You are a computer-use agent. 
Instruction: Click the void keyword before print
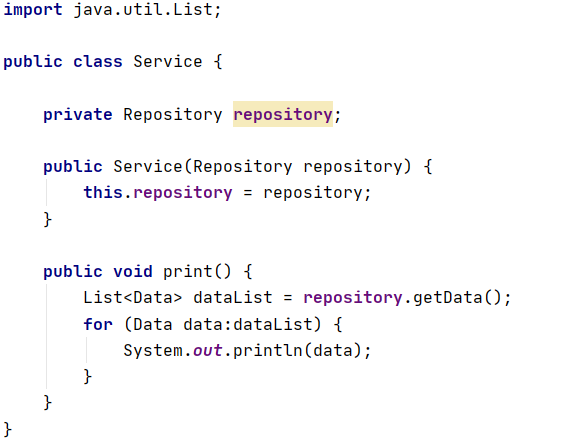[133, 272]
